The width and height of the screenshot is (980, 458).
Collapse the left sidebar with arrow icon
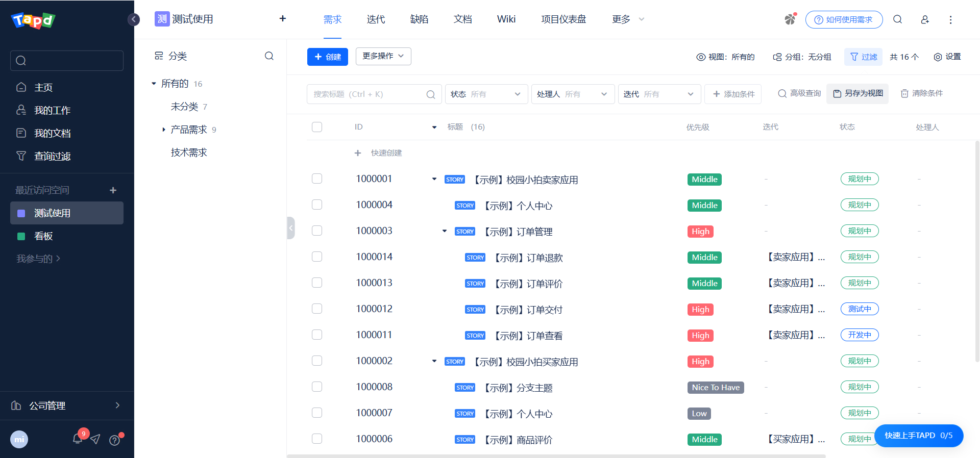tap(133, 19)
